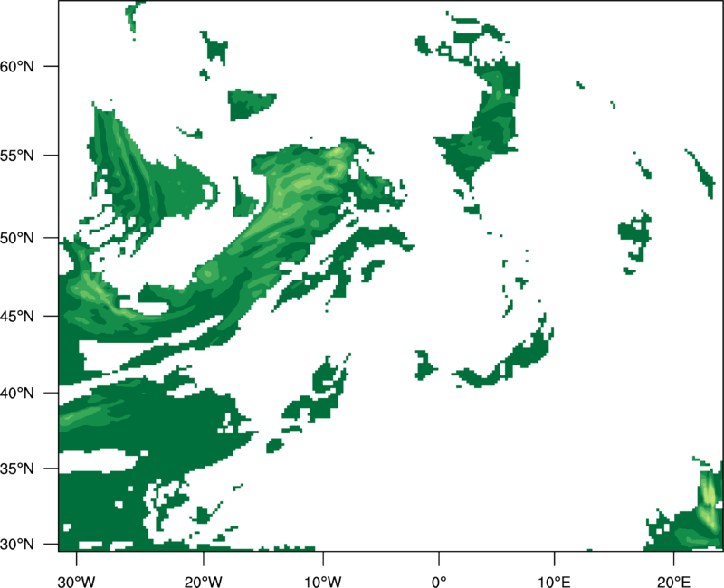The width and height of the screenshot is (724, 588).
Task: Click the 20°W longitude label
Action: point(203,582)
